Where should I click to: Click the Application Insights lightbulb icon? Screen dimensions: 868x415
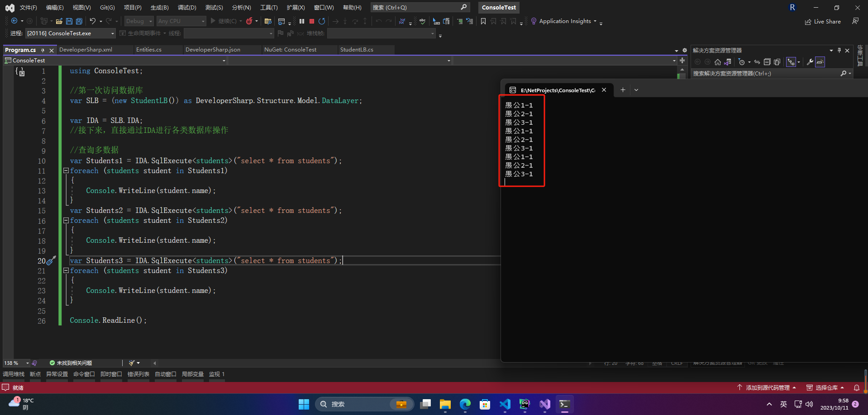[x=534, y=21]
